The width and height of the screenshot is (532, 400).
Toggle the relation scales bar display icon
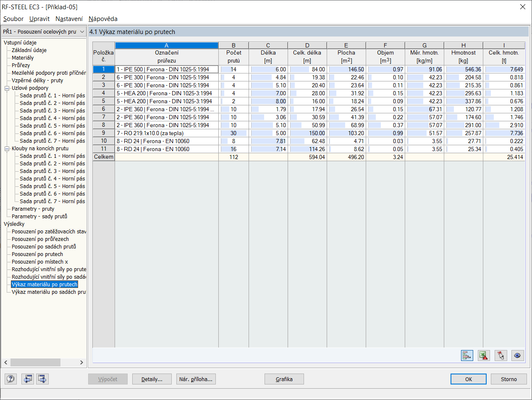tap(467, 356)
